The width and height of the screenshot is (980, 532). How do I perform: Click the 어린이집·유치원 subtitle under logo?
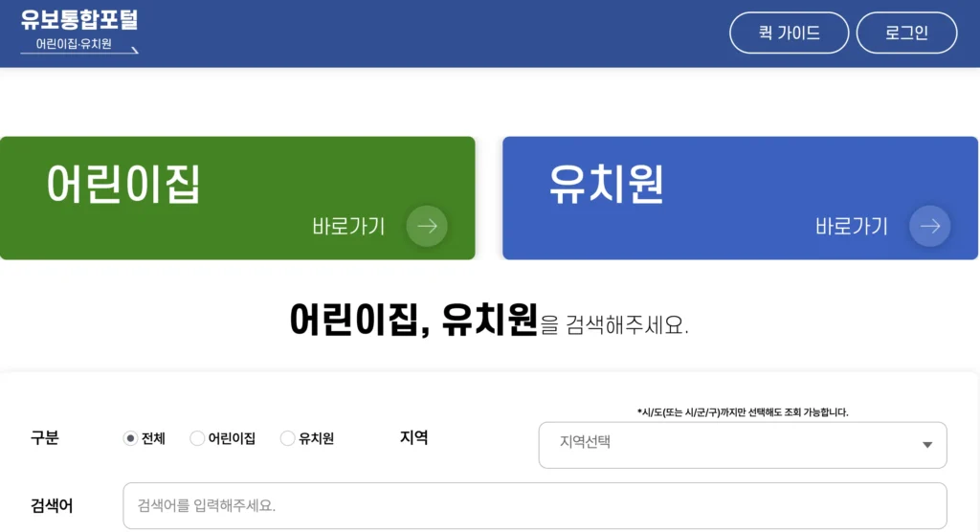pos(74,44)
